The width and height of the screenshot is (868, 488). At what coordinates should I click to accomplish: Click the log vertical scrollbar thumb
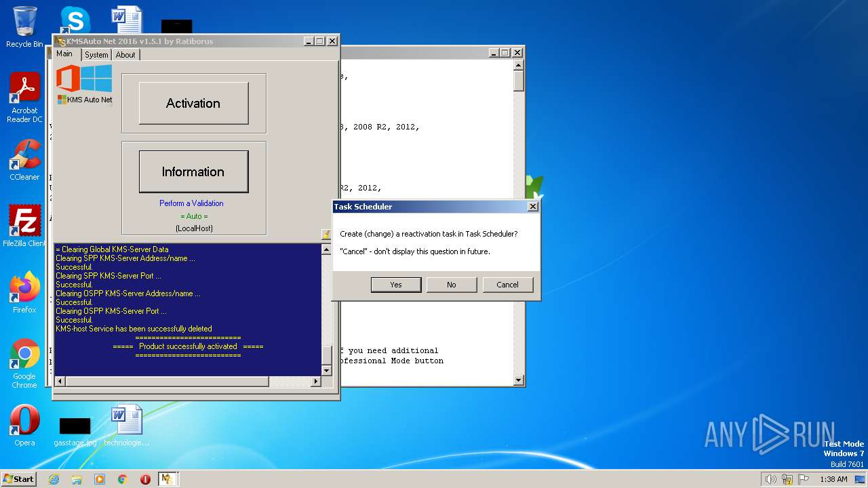(327, 356)
